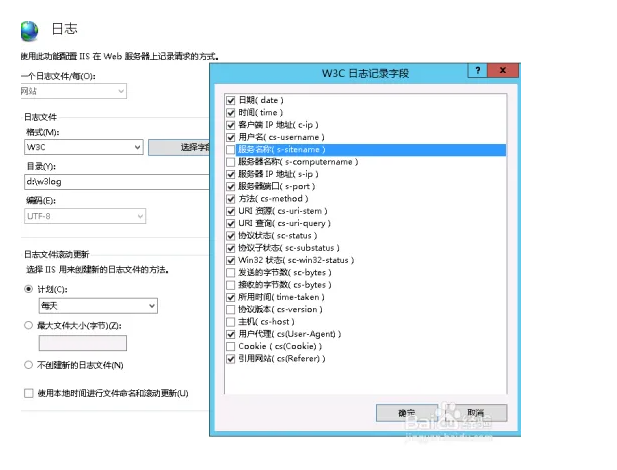Toggle 引用网站 cs(Referer) checkbox
Screen dimensions: 617x470
pos(231,359)
